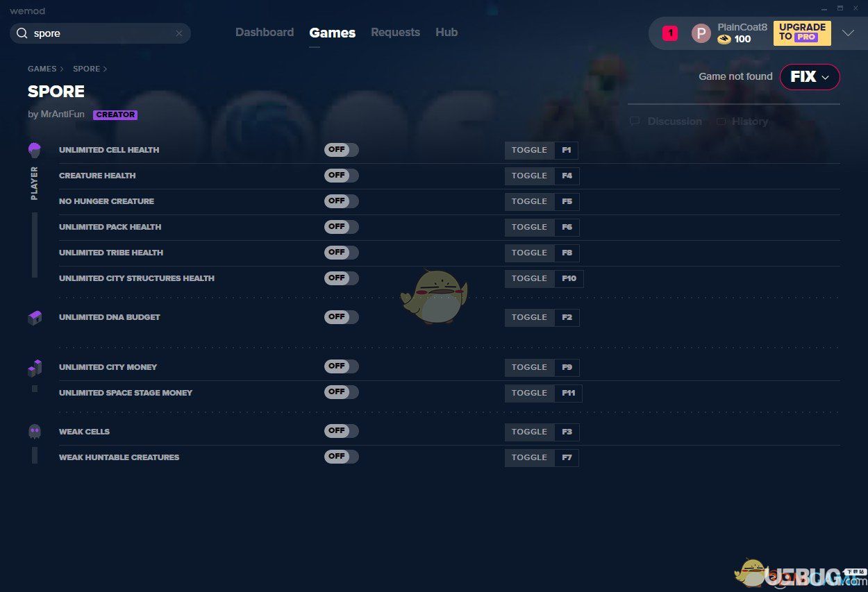This screenshot has width=868, height=592.
Task: Click the Upgrade to Pro button
Action: click(802, 33)
